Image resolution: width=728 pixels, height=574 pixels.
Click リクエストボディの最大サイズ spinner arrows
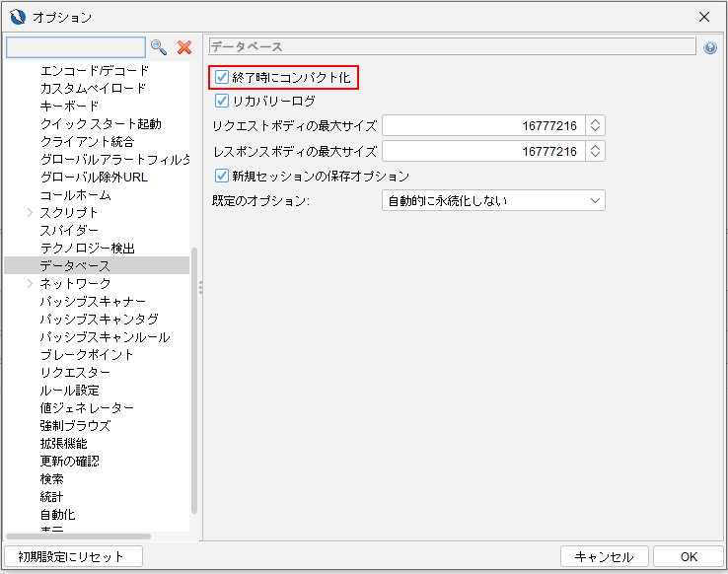tap(595, 125)
